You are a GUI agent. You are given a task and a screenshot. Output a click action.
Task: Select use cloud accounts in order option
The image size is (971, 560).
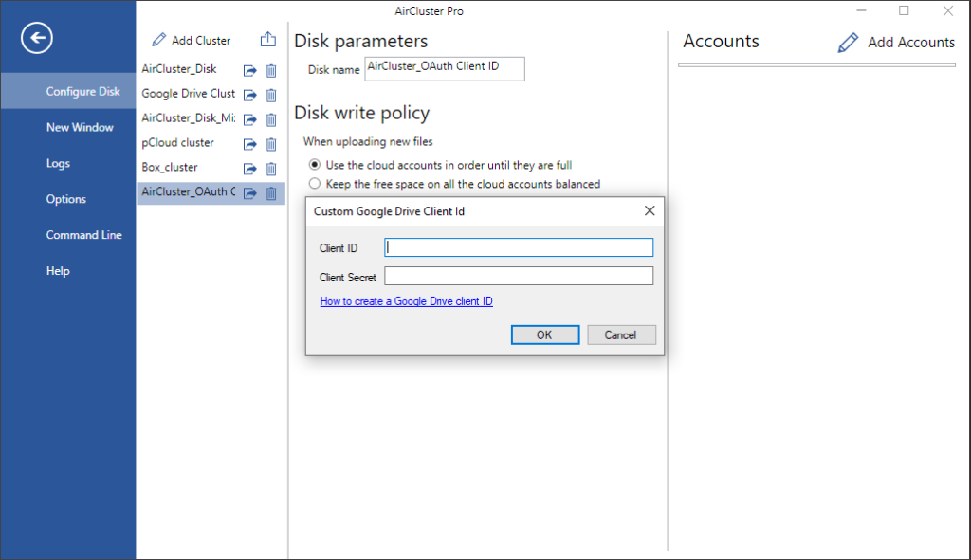[315, 165]
